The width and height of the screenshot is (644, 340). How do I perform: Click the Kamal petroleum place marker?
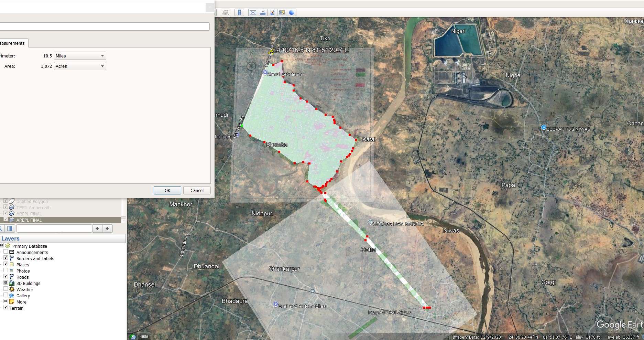click(x=265, y=73)
